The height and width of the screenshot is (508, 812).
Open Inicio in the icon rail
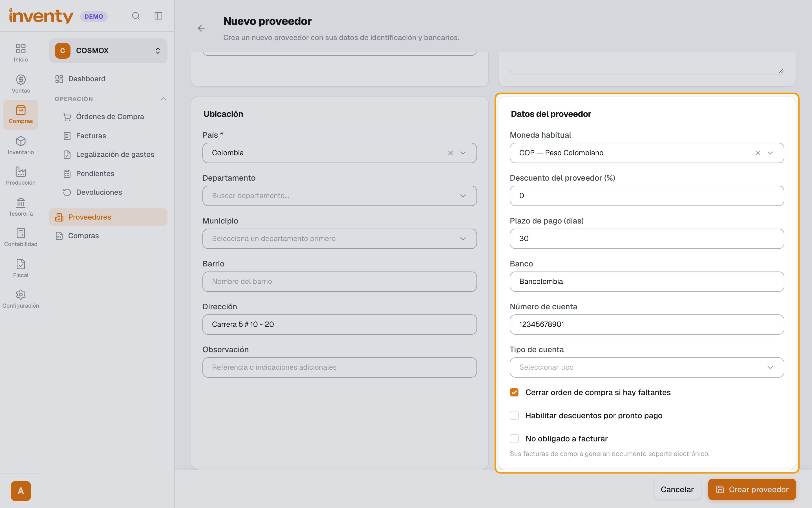coord(21,53)
